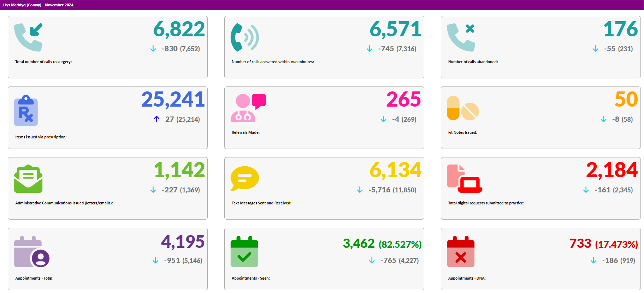
Task: Click the purple calendar person icon
Action: pyautogui.click(x=32, y=252)
